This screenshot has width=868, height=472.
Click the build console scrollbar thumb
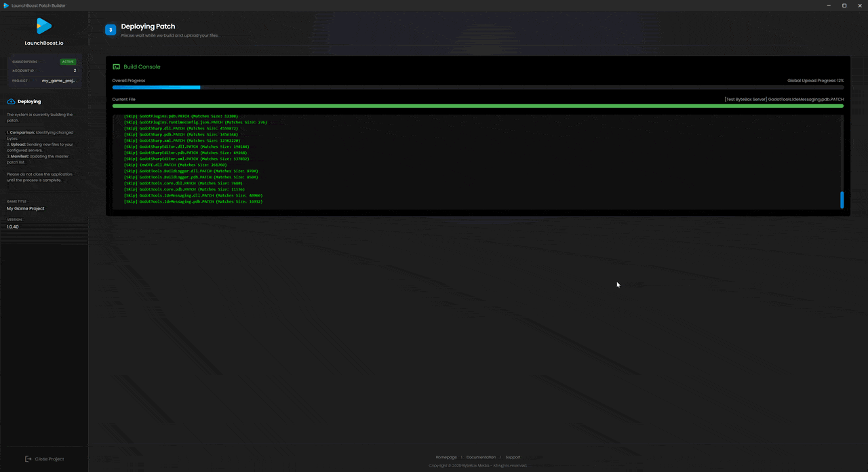(842, 200)
